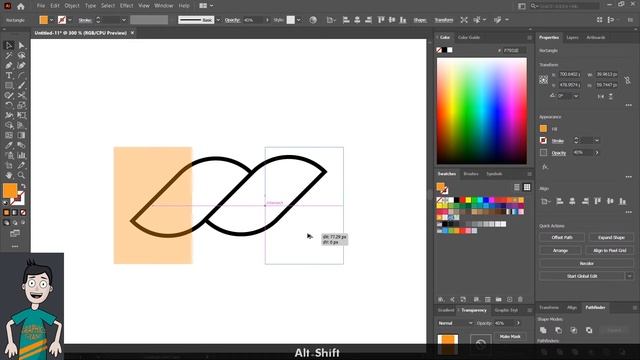The image size is (640, 360).
Task: Click the Unite shape mode icon
Action: click(x=543, y=330)
